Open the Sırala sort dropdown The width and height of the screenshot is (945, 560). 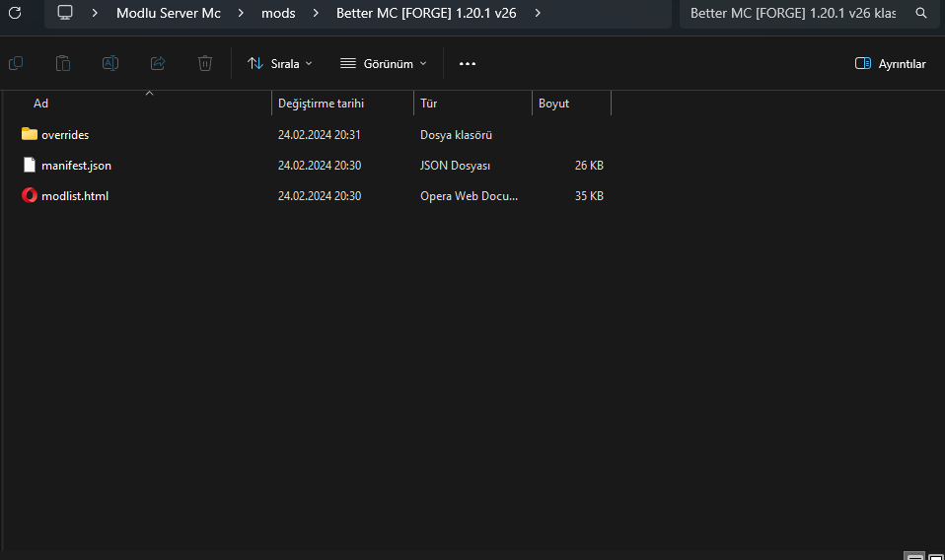(x=280, y=63)
